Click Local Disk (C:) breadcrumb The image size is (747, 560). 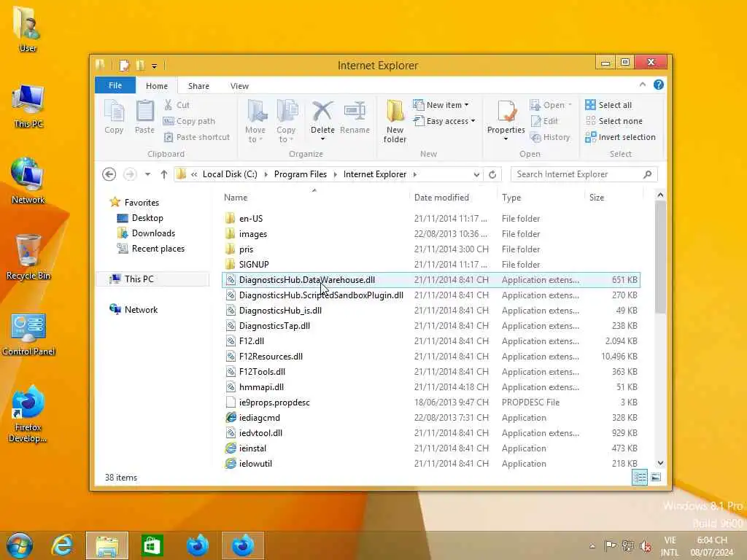(230, 174)
